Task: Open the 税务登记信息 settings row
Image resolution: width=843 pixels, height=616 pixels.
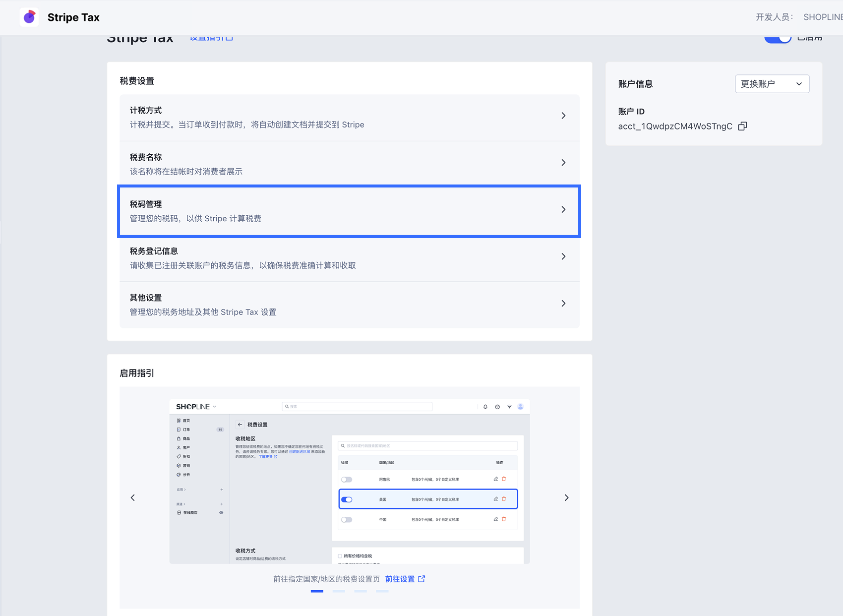Action: pos(350,258)
